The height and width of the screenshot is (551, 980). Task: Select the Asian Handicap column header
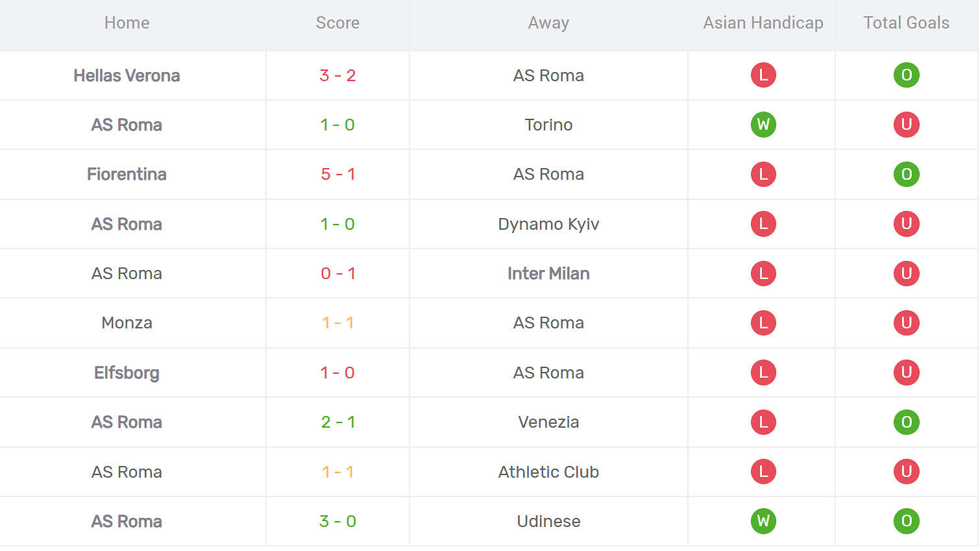pyautogui.click(x=763, y=23)
